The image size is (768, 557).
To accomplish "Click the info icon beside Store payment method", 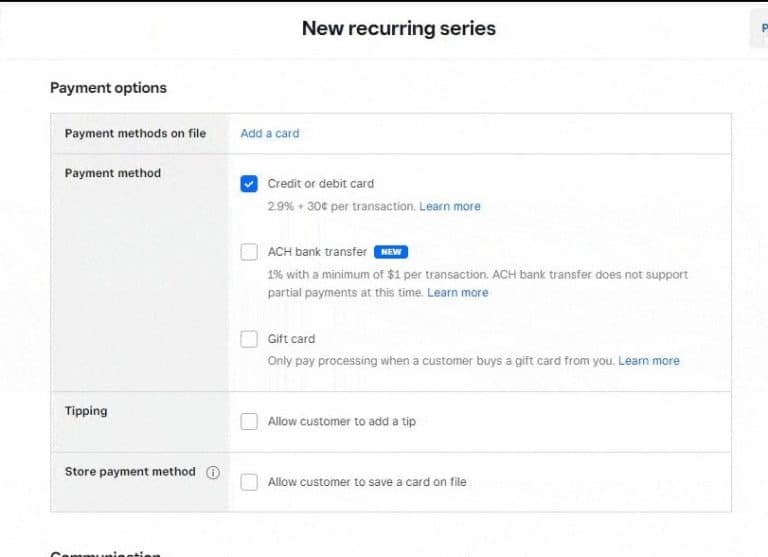I will [213, 473].
